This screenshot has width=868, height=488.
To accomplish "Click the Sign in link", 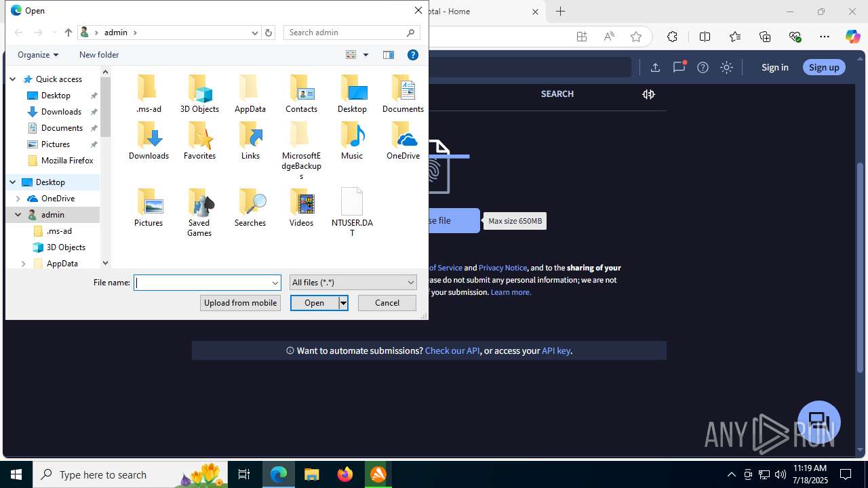I will tap(775, 67).
